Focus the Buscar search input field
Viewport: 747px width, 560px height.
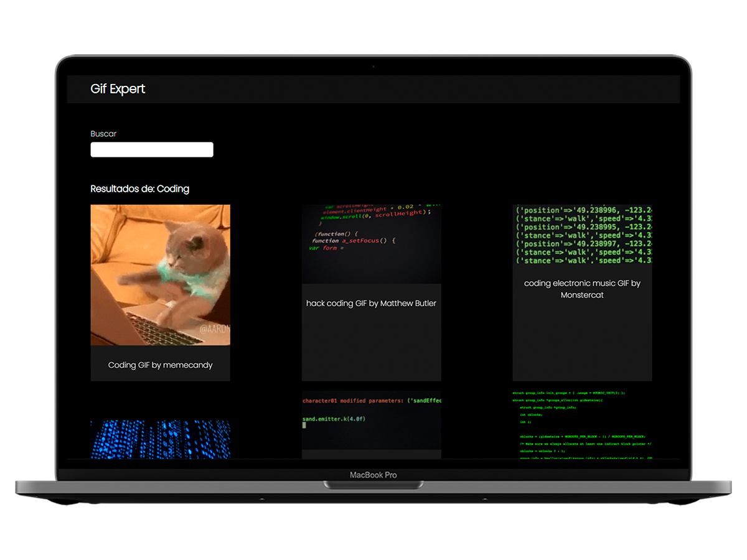click(x=152, y=149)
